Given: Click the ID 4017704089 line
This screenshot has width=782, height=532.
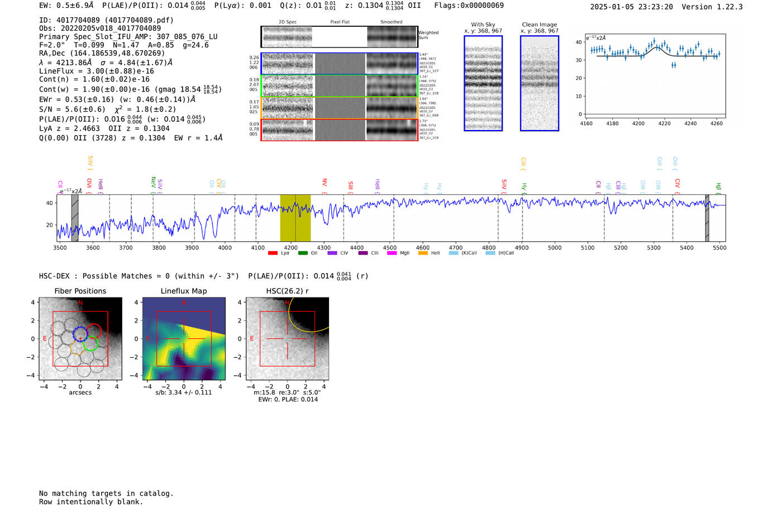Looking at the screenshot, I should [106, 20].
